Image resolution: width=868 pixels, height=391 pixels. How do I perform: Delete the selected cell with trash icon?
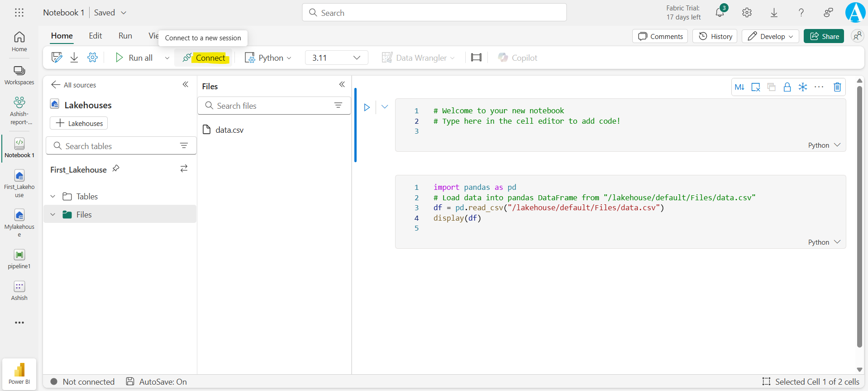(837, 87)
